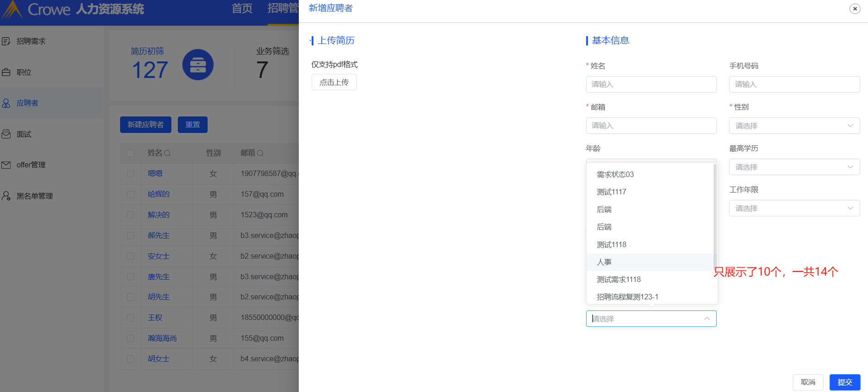868x392 pixels.
Task: Click the search icon beside 邮箱 column
Action: [260, 153]
